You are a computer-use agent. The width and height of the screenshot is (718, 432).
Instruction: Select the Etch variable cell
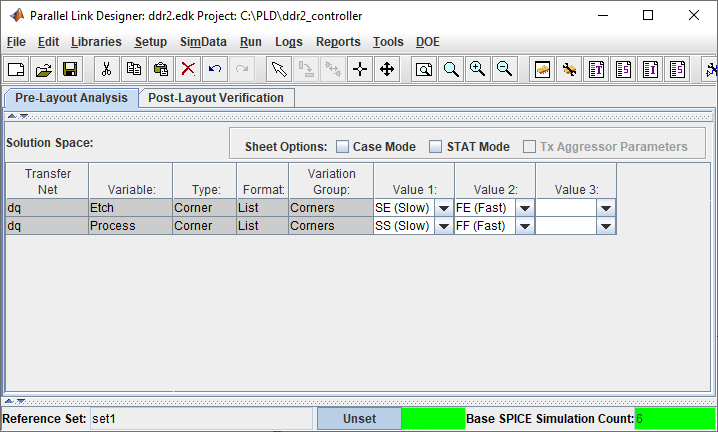coord(131,208)
